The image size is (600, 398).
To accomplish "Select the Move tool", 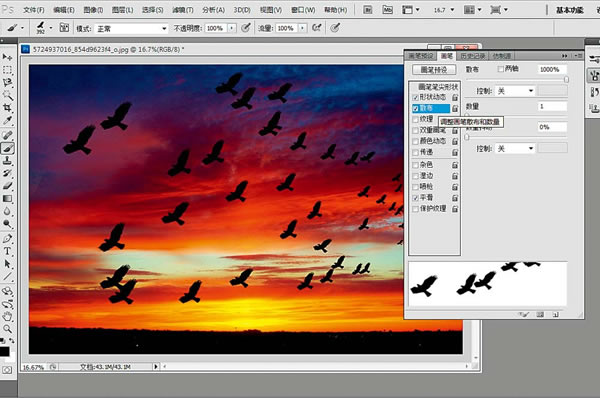I will pos(7,57).
